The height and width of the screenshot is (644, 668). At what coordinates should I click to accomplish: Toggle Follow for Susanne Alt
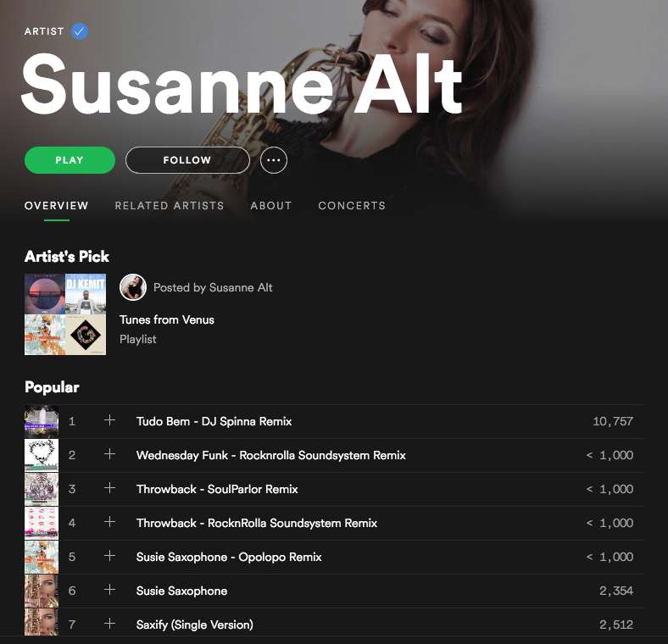[x=187, y=160]
